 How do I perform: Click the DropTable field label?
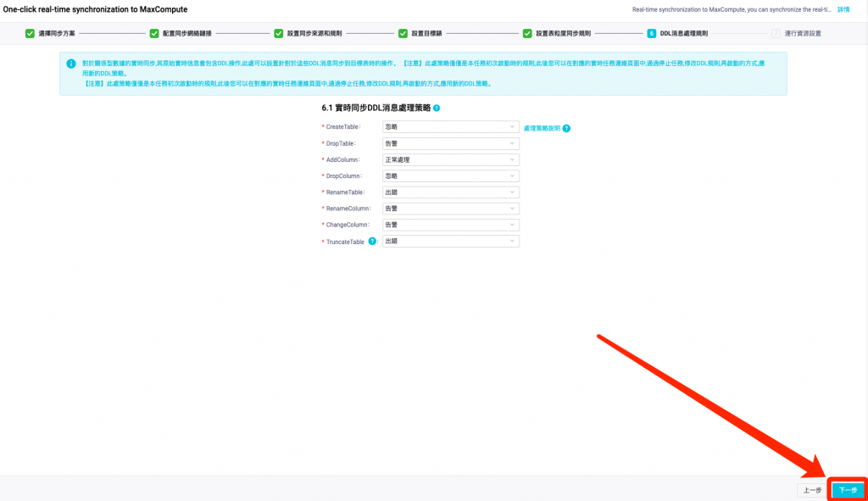coord(341,143)
